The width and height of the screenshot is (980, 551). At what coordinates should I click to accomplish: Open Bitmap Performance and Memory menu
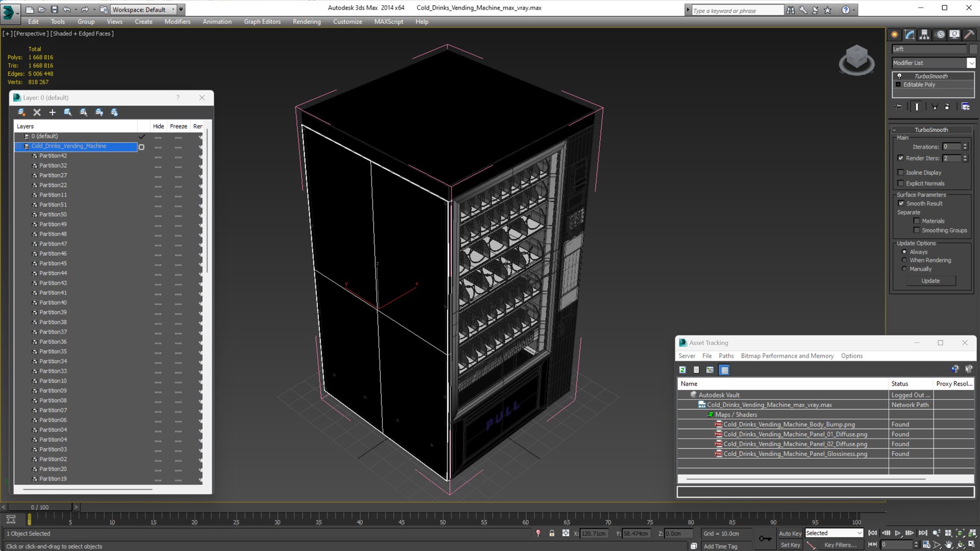787,356
